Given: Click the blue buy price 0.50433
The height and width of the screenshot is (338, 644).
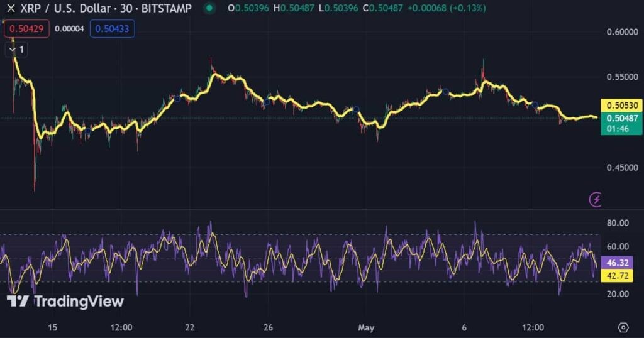Looking at the screenshot, I should tap(112, 29).
